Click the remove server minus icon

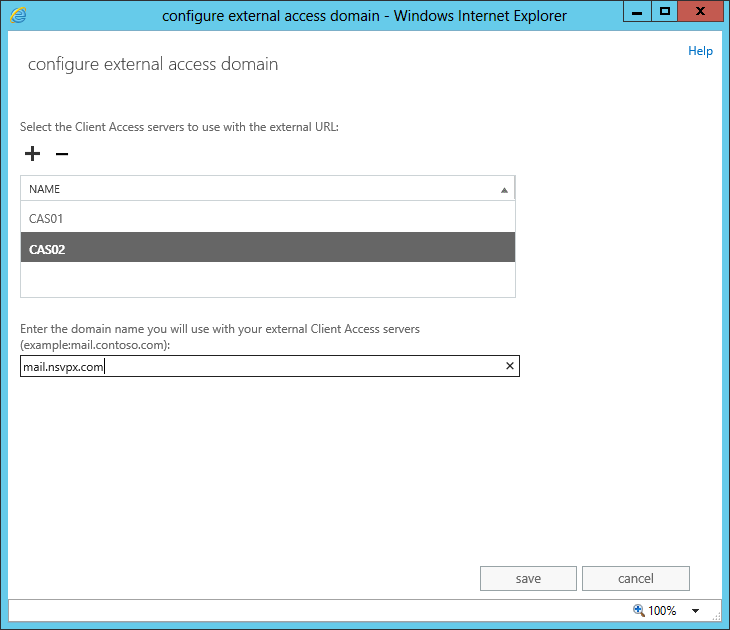pyautogui.click(x=62, y=154)
